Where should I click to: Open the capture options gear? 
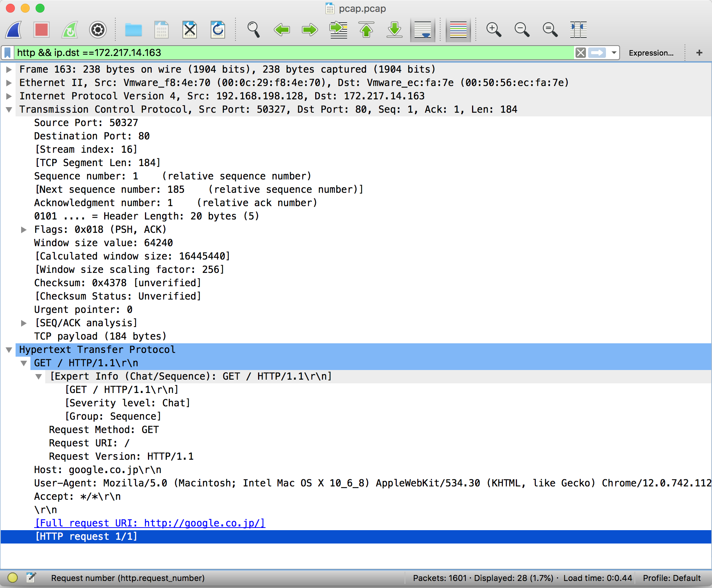click(98, 30)
